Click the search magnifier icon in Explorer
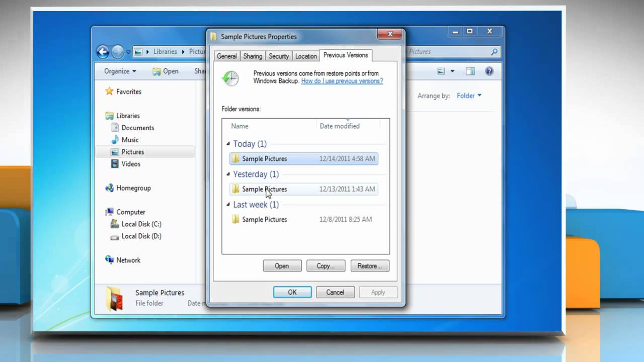This screenshot has width=644, height=362. click(494, 51)
